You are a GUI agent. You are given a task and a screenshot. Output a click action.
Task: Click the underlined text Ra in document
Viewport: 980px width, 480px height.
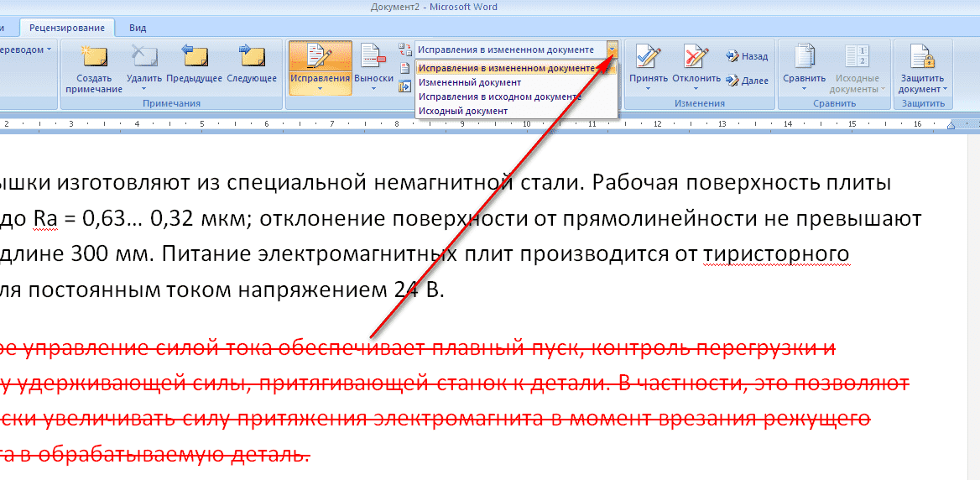point(44,218)
